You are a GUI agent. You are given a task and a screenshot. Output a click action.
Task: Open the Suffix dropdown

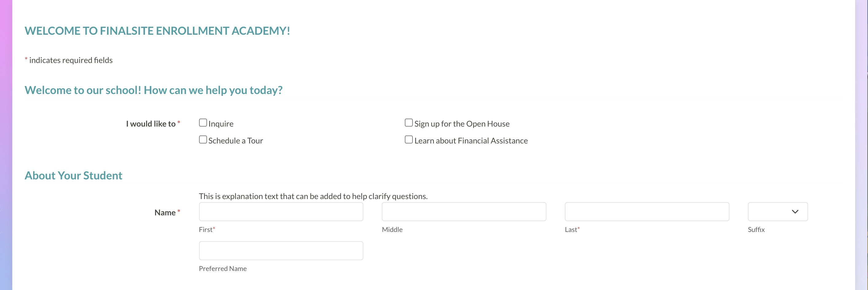click(x=777, y=212)
